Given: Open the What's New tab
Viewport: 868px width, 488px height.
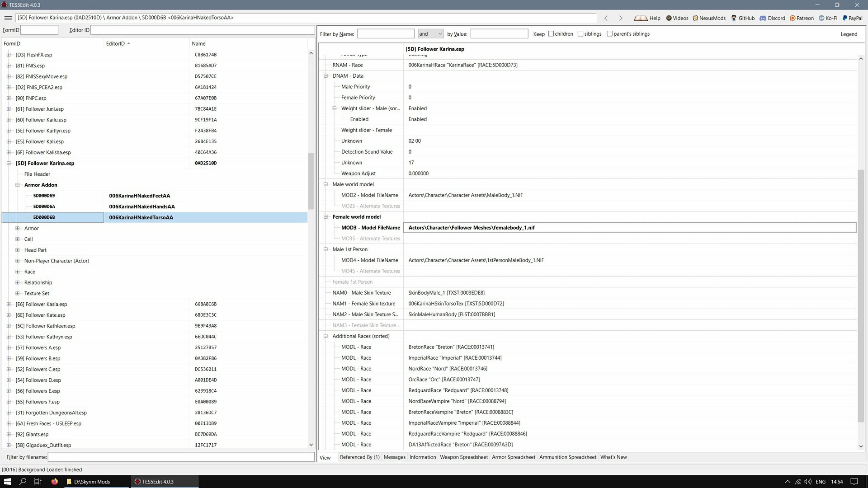Looking at the screenshot, I should (x=613, y=457).
